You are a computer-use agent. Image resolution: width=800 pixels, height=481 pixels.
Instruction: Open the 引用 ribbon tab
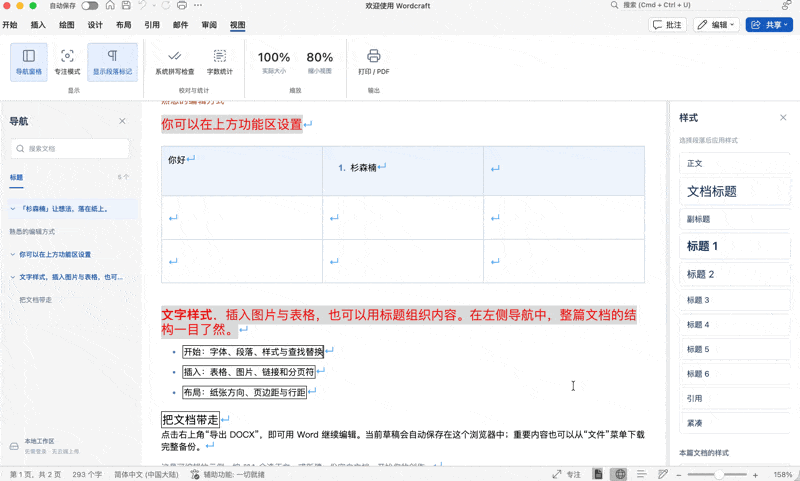point(152,24)
